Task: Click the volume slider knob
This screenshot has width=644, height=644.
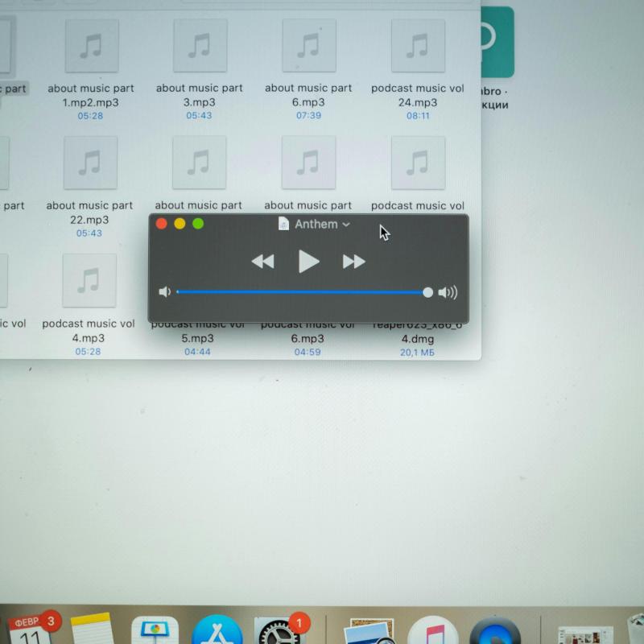Action: (x=427, y=292)
